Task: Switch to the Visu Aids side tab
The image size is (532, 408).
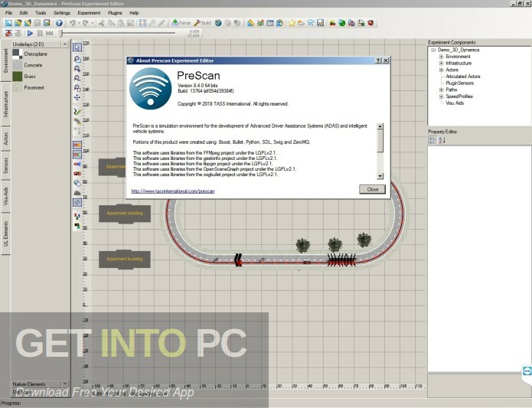Action: tap(6, 196)
